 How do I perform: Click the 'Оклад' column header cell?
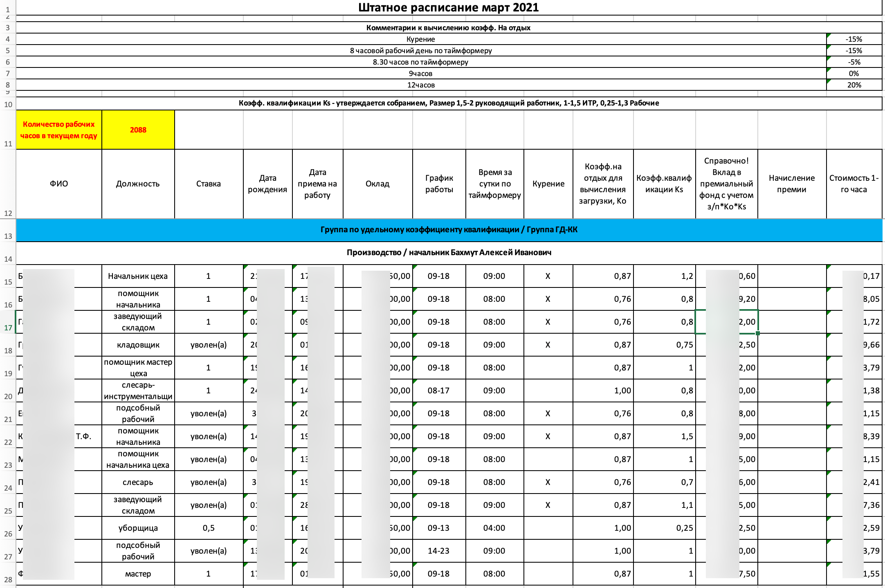point(377,184)
